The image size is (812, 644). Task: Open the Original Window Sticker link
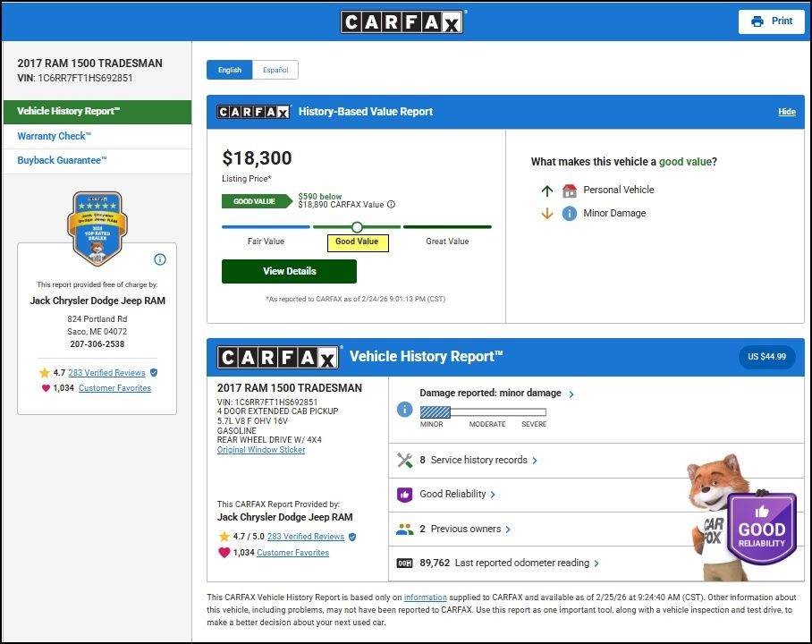coord(261,450)
